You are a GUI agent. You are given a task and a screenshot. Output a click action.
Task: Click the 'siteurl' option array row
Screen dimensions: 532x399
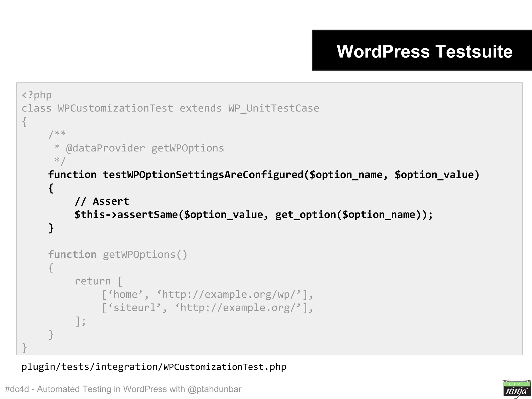(x=208, y=308)
